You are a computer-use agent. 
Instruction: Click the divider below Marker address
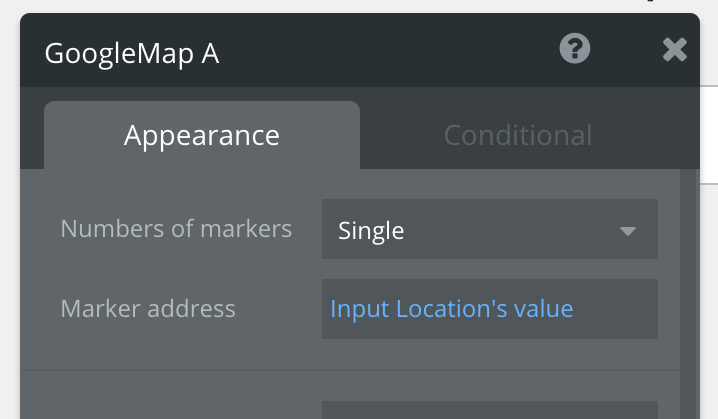coord(350,370)
